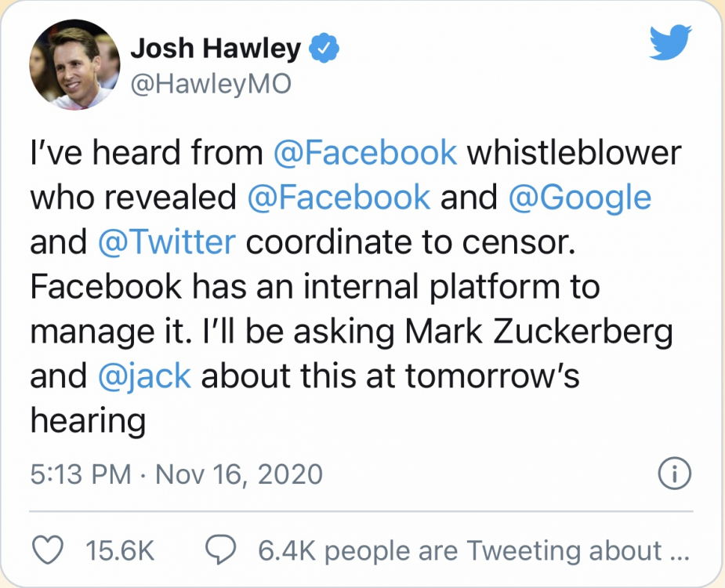725x588 pixels.
Task: Open the @HawleyMO handle link
Action: 210,84
